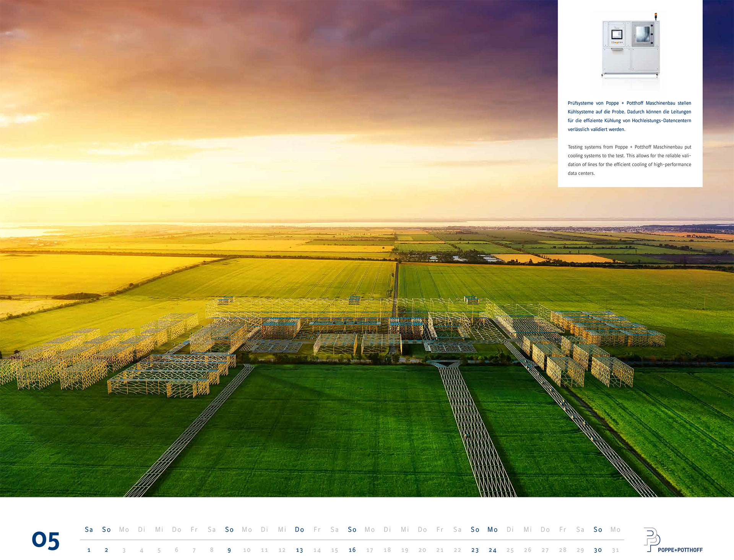This screenshot has width=734, height=560.
Task: Pick highlighted holiday date 24
Action: (493, 550)
